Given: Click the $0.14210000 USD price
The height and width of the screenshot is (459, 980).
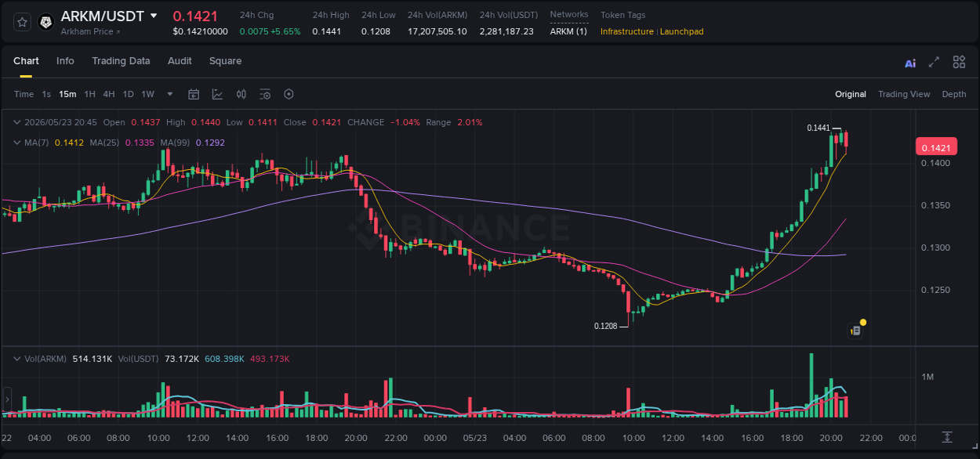Looking at the screenshot, I should coord(201,31).
